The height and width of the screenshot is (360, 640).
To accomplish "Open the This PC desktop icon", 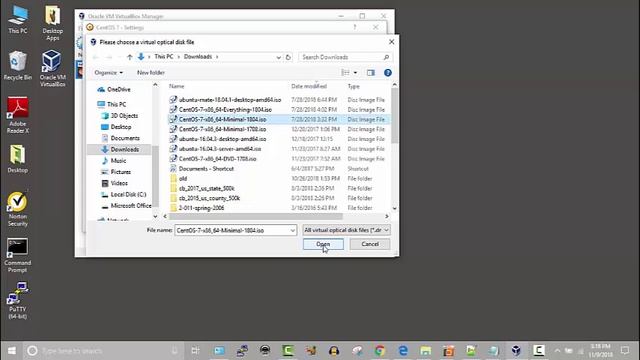I will (x=18, y=20).
